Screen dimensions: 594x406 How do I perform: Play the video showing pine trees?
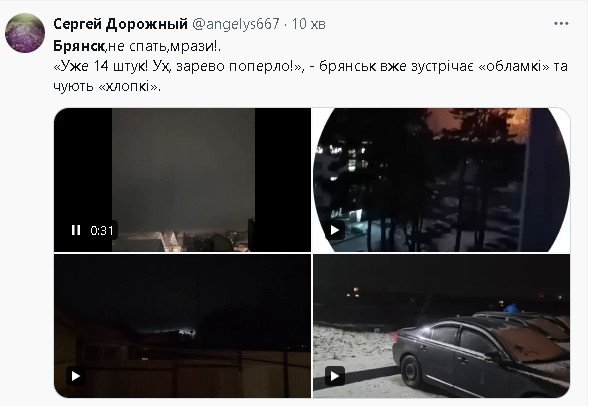(334, 230)
